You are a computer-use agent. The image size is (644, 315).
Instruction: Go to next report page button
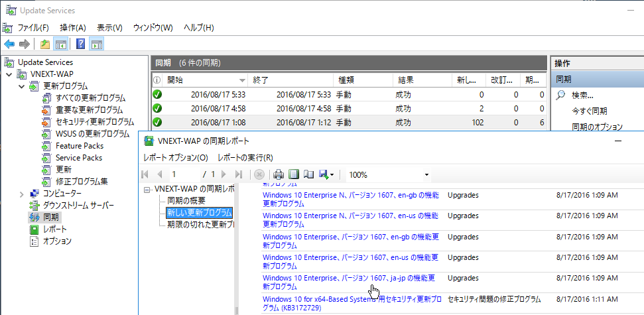(x=224, y=174)
